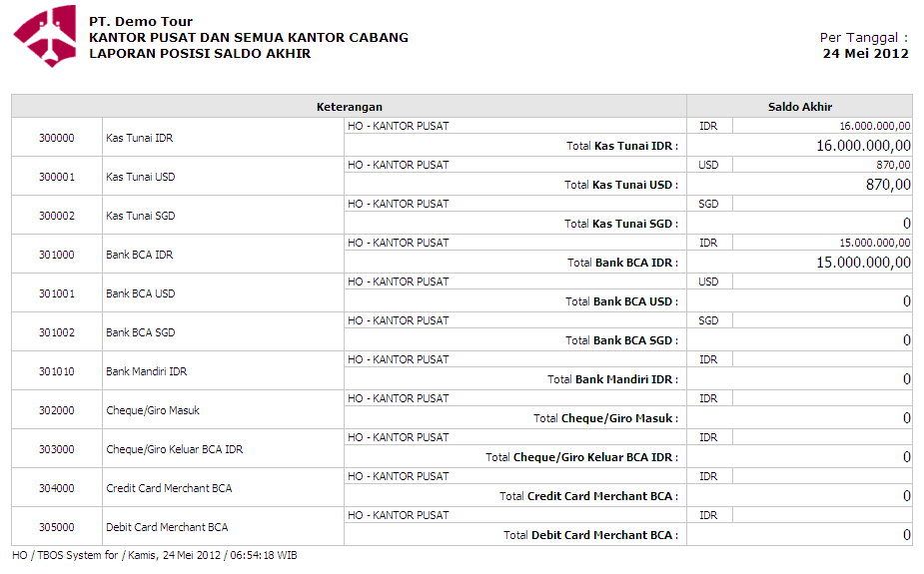The image size is (924, 574).
Task: Click the Total Kas Tunai IDR label
Action: pyautogui.click(x=622, y=146)
